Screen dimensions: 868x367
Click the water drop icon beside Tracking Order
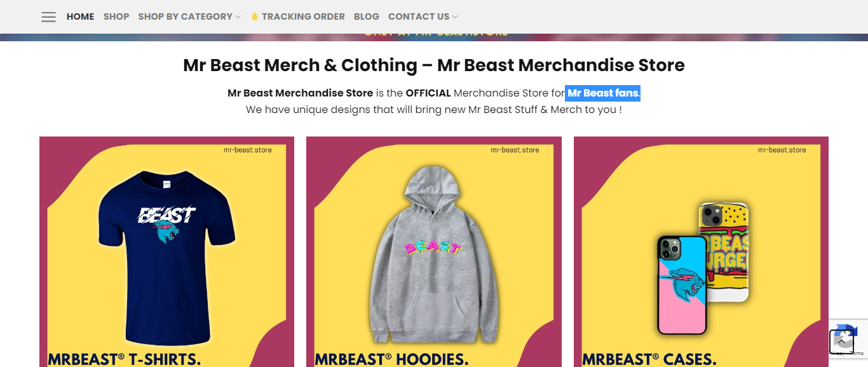tap(255, 17)
